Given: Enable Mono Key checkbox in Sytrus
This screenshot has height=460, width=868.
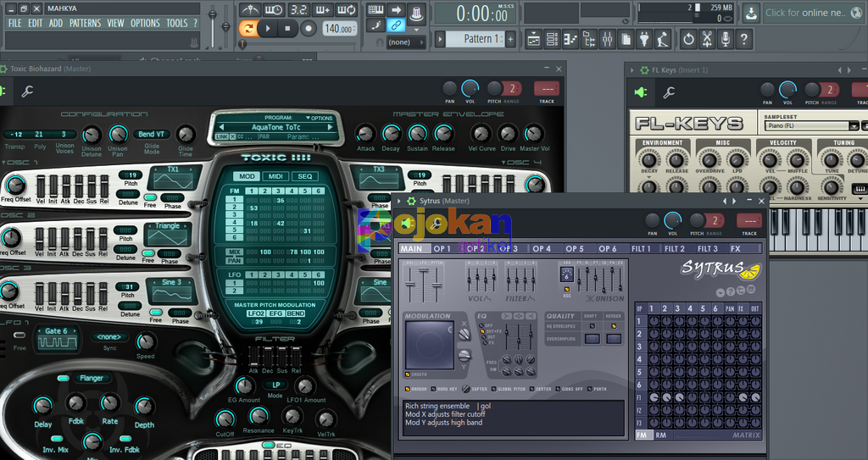Looking at the screenshot, I should pos(433,389).
